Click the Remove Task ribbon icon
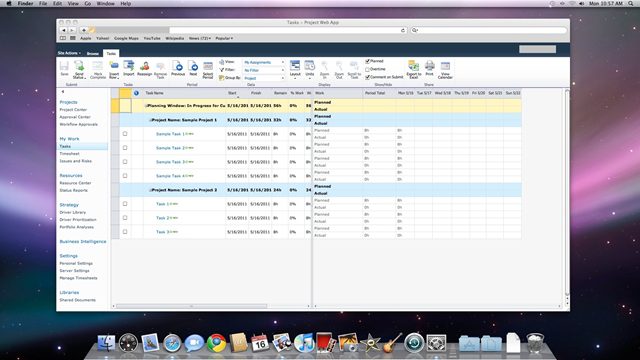The width and height of the screenshot is (640, 360). (160, 69)
